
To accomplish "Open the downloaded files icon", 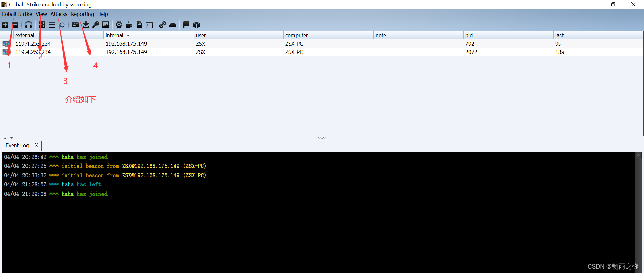I will (x=86, y=25).
